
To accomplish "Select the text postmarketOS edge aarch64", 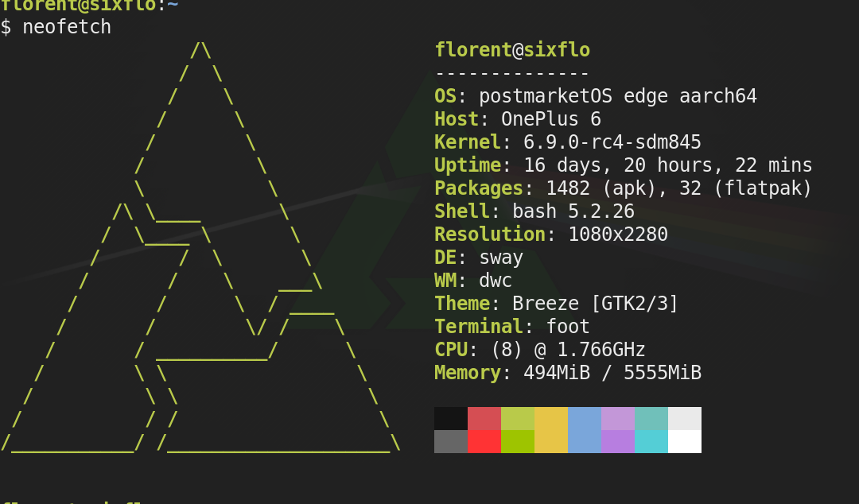I will (617, 96).
